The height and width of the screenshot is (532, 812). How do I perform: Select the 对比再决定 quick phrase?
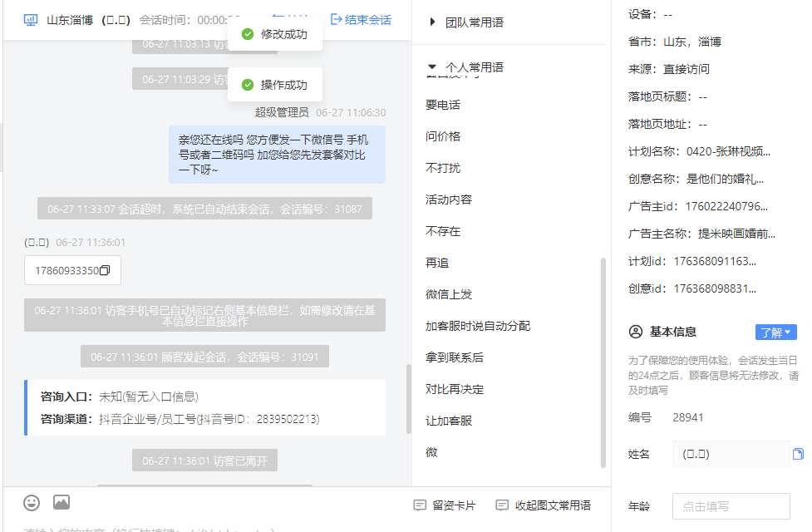pyautogui.click(x=454, y=389)
